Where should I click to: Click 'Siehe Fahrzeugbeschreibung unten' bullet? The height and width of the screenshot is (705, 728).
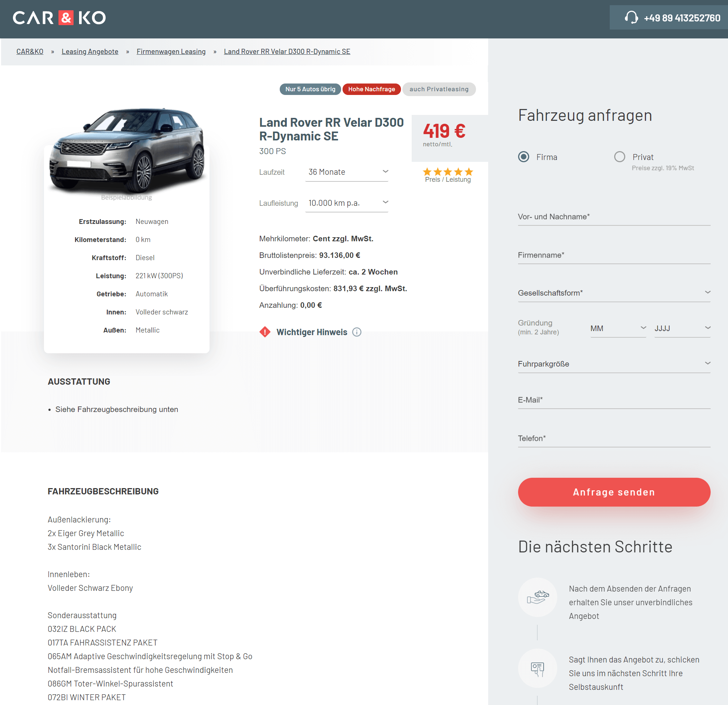click(117, 409)
